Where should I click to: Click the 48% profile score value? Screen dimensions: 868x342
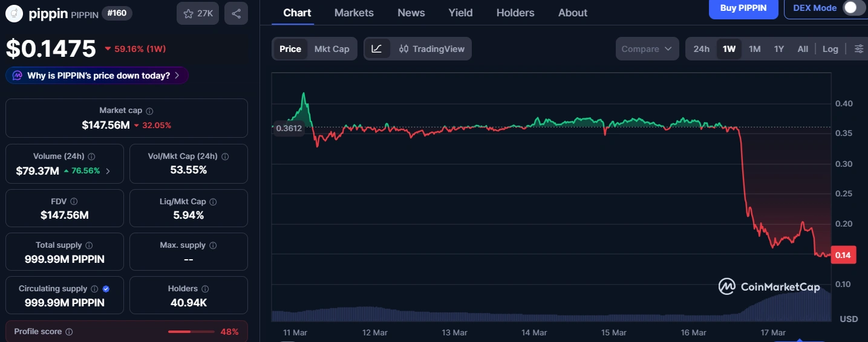pos(229,332)
